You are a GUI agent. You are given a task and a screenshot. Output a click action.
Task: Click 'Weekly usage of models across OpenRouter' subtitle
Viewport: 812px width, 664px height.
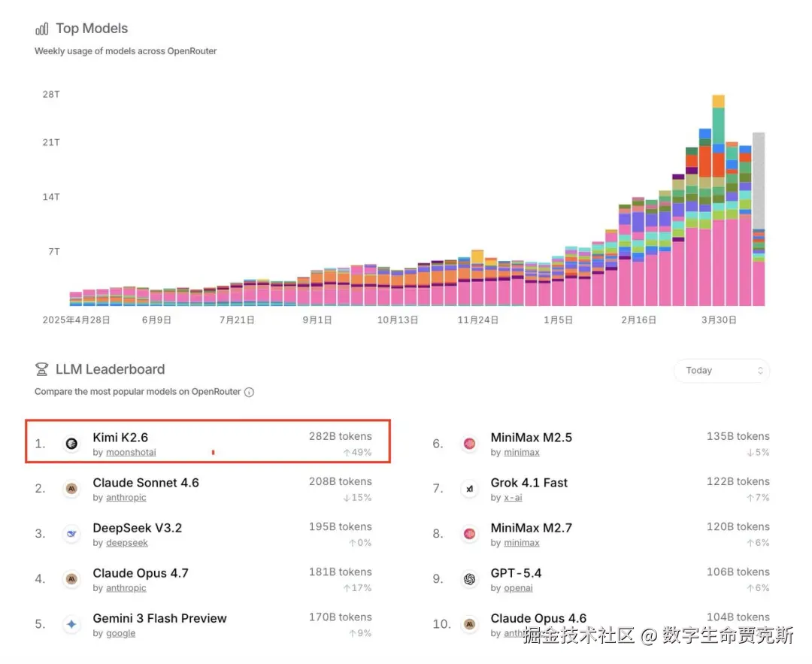coord(126,51)
